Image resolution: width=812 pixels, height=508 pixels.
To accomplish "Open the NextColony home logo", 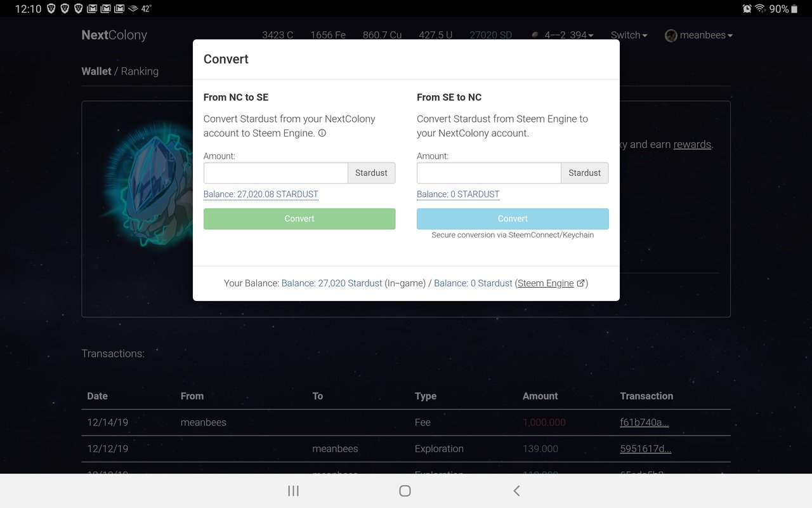I will pyautogui.click(x=114, y=35).
